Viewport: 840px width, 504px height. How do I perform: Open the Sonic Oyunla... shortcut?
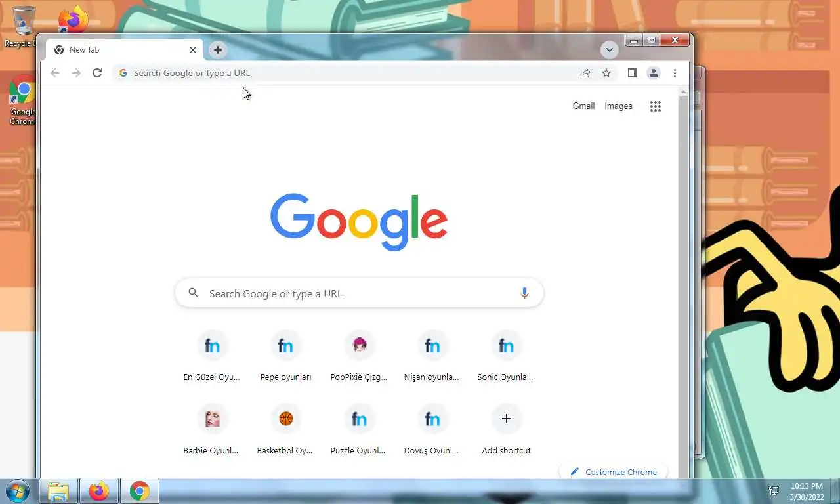coord(506,356)
